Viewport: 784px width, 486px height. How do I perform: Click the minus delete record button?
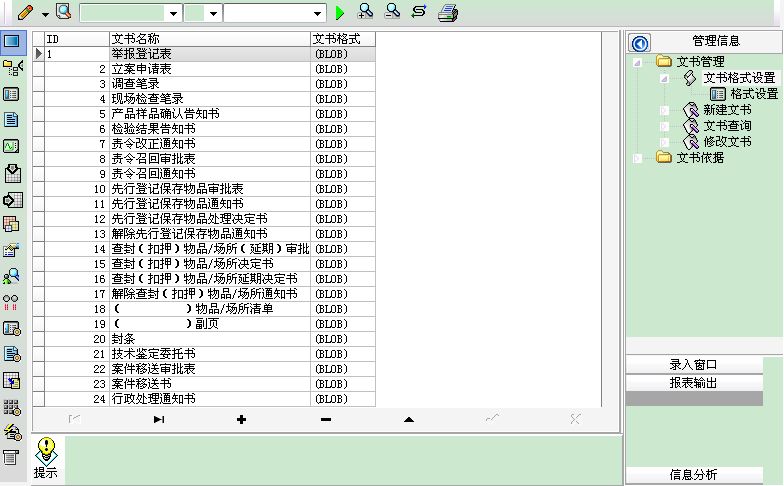tap(326, 420)
